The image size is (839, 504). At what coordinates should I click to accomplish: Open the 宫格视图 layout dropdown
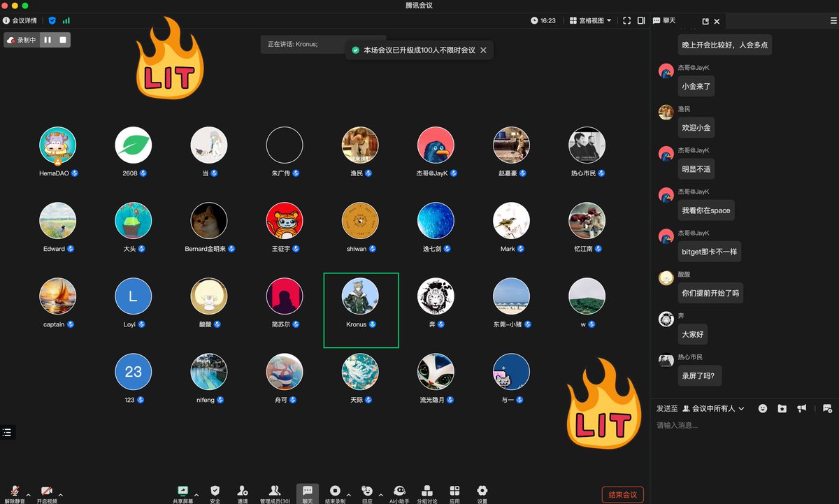point(591,21)
